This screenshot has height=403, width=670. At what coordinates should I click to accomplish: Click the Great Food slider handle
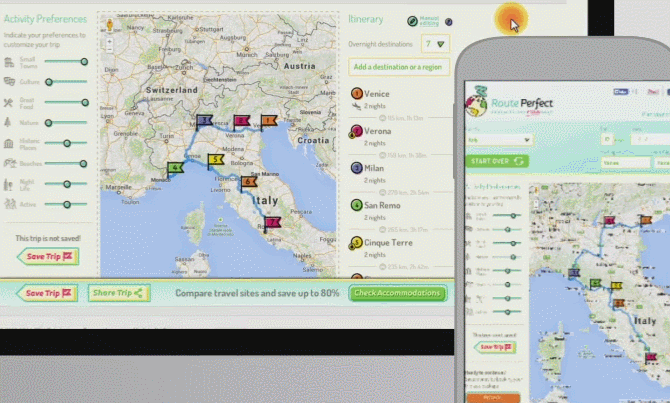(x=85, y=102)
